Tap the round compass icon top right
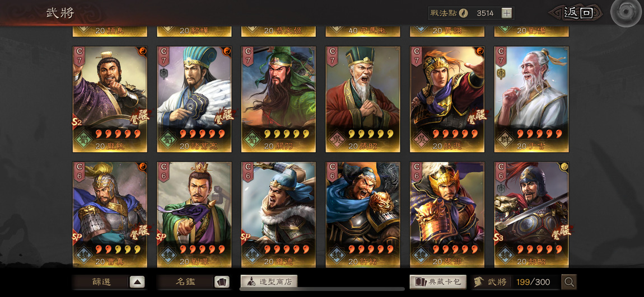Viewport: 644px width, 297px height. (x=626, y=12)
